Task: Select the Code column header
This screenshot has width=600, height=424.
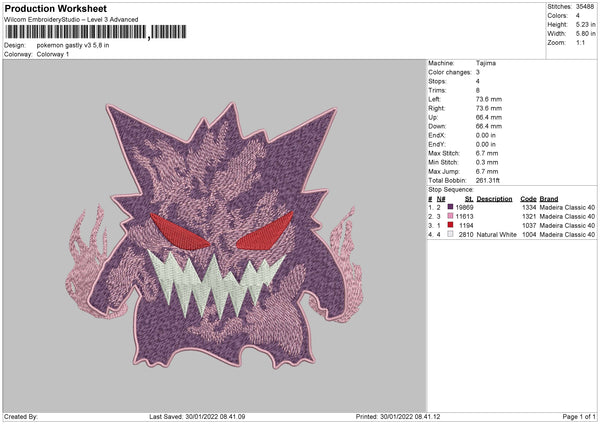Action: click(x=528, y=198)
